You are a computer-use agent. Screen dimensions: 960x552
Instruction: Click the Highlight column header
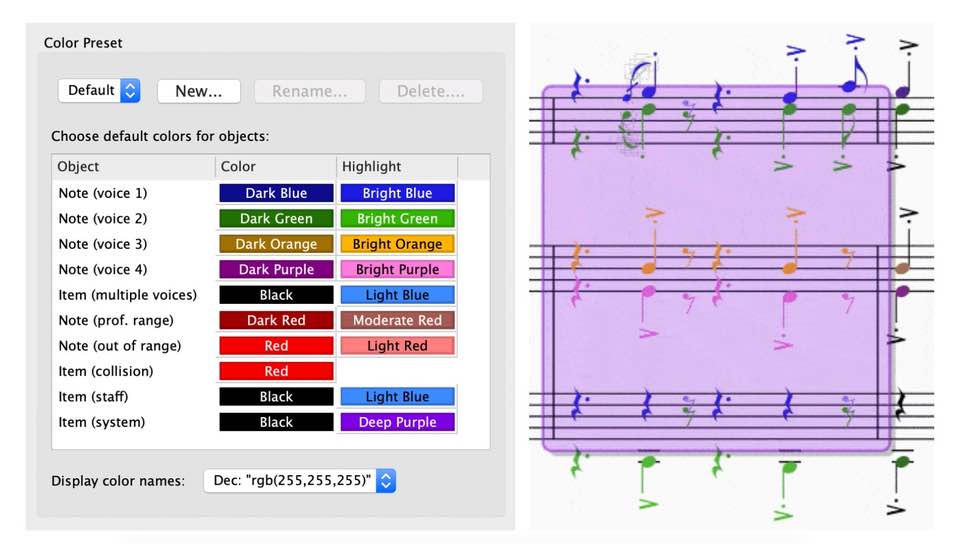tap(397, 166)
